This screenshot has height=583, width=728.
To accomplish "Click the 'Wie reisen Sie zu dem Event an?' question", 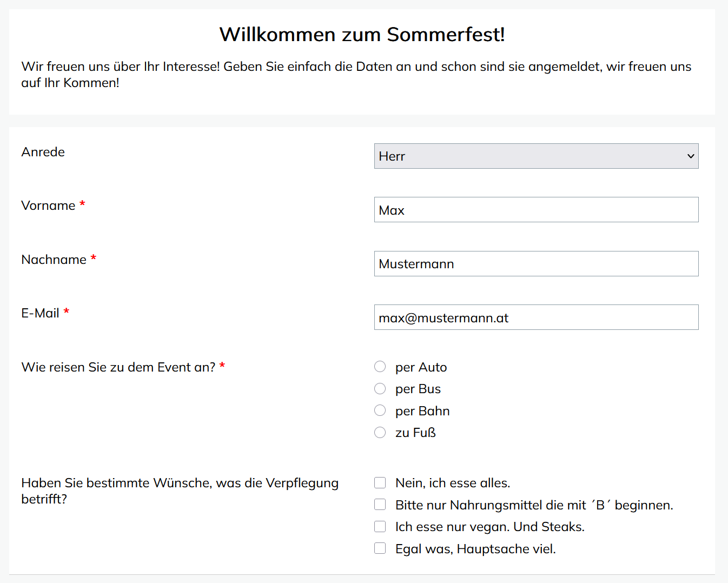I will point(118,367).
